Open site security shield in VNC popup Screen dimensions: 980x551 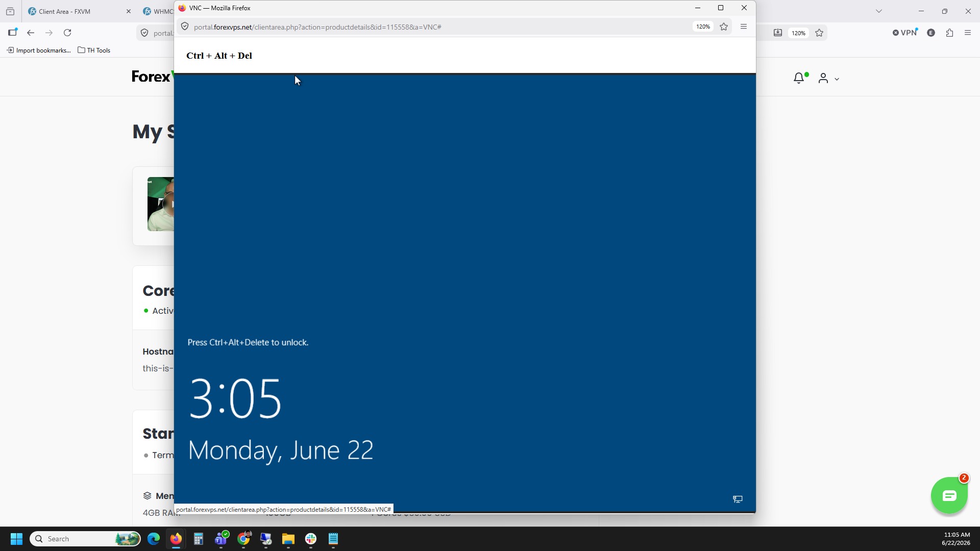coord(185,27)
